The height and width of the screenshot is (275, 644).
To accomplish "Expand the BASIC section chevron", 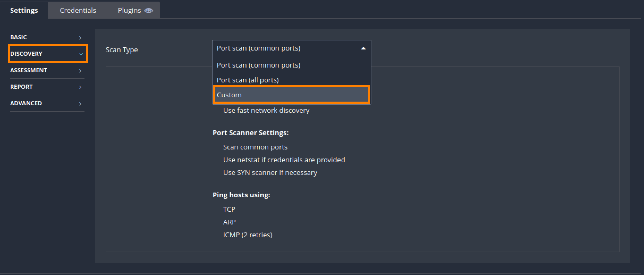I will tap(80, 38).
